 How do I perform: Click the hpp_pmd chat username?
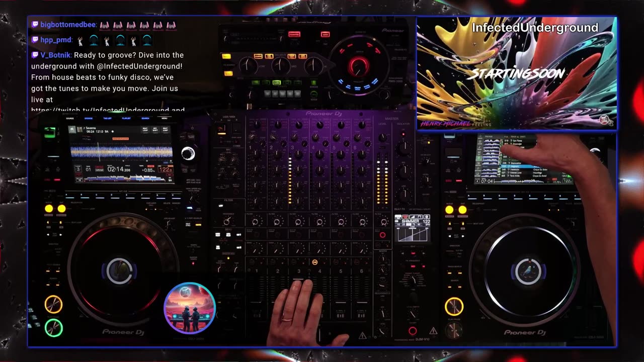(x=56, y=40)
